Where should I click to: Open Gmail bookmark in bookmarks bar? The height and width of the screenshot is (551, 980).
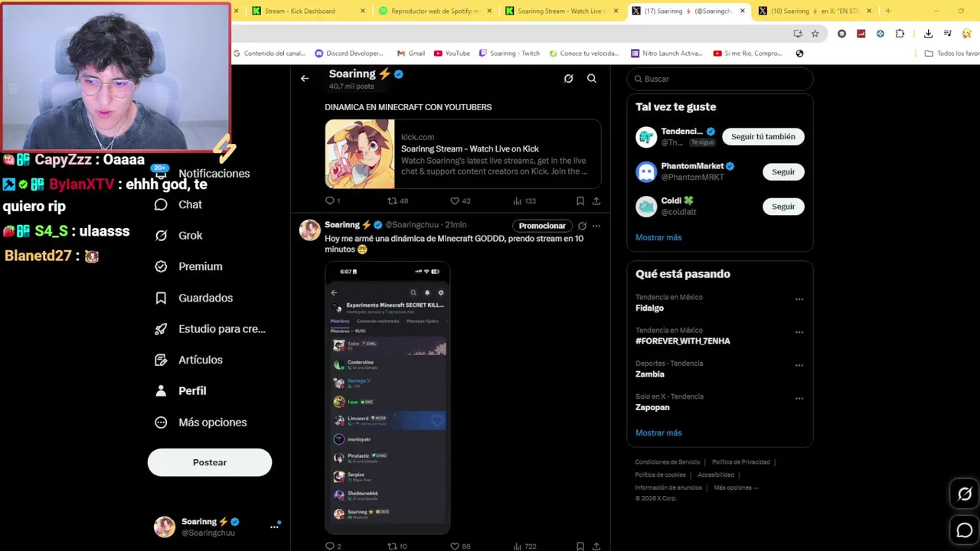tap(410, 54)
